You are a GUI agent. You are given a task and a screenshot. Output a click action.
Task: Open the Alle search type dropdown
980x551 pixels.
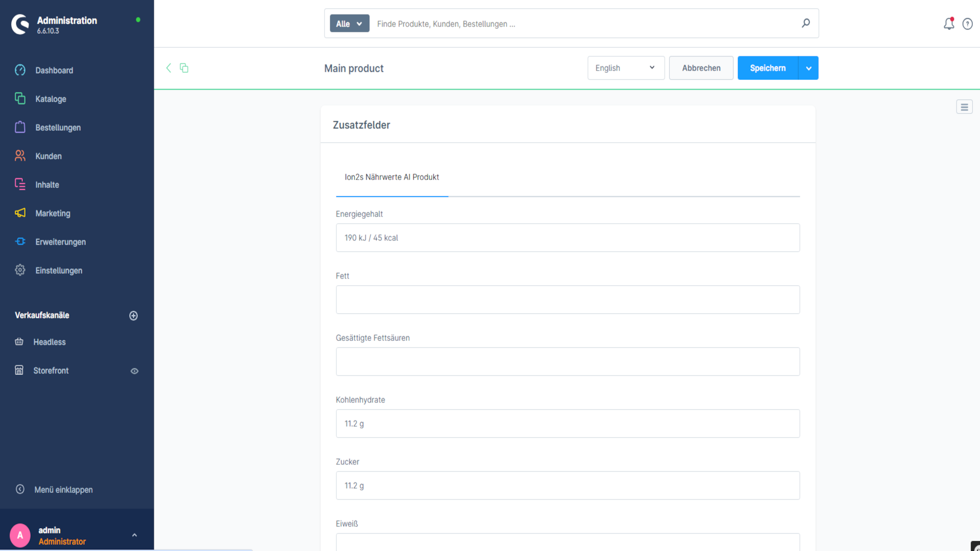pyautogui.click(x=349, y=23)
